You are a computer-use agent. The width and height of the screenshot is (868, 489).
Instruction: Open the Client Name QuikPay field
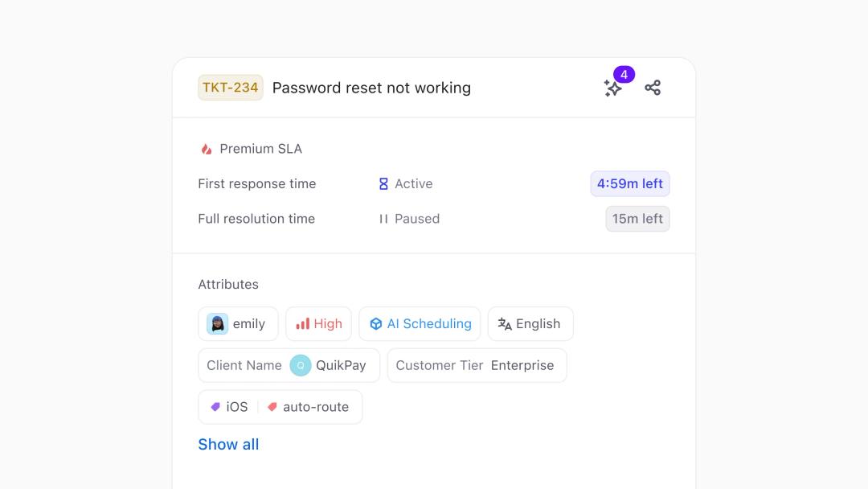click(x=289, y=365)
